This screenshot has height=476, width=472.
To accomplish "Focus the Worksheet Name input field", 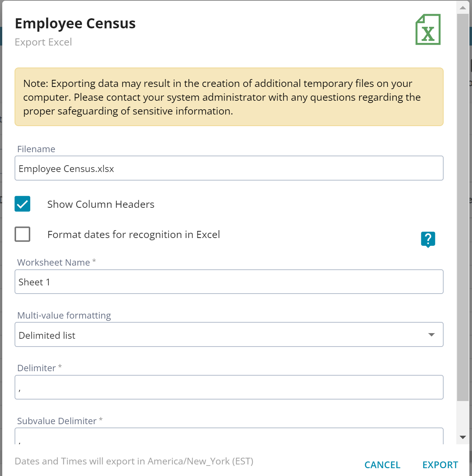I will pyautogui.click(x=229, y=282).
